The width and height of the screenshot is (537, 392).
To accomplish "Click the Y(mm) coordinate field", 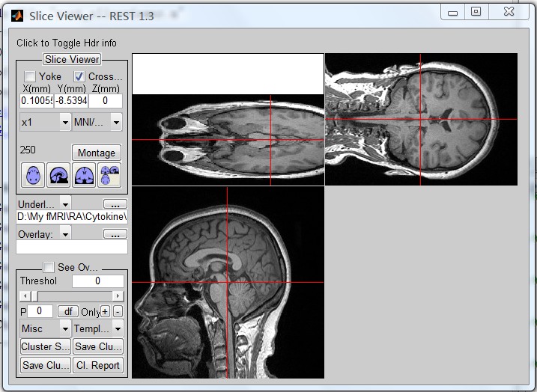I will [71, 100].
